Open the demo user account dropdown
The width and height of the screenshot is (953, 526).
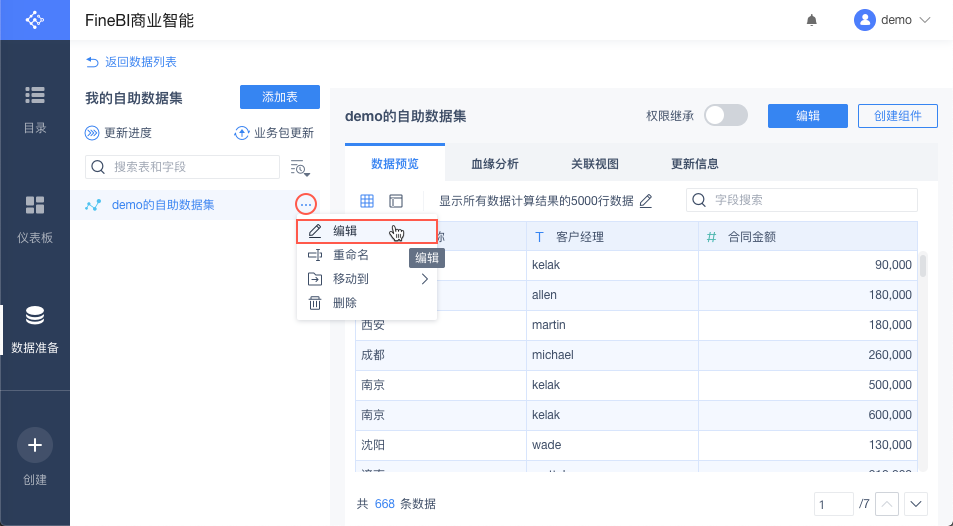click(892, 20)
